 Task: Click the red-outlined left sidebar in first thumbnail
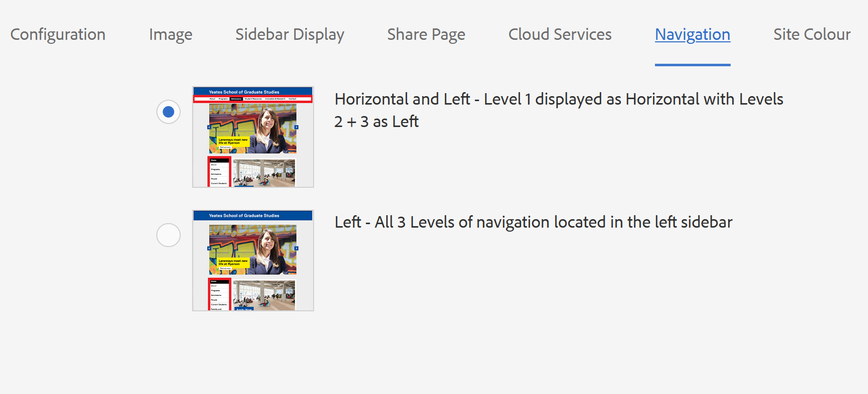click(x=219, y=172)
